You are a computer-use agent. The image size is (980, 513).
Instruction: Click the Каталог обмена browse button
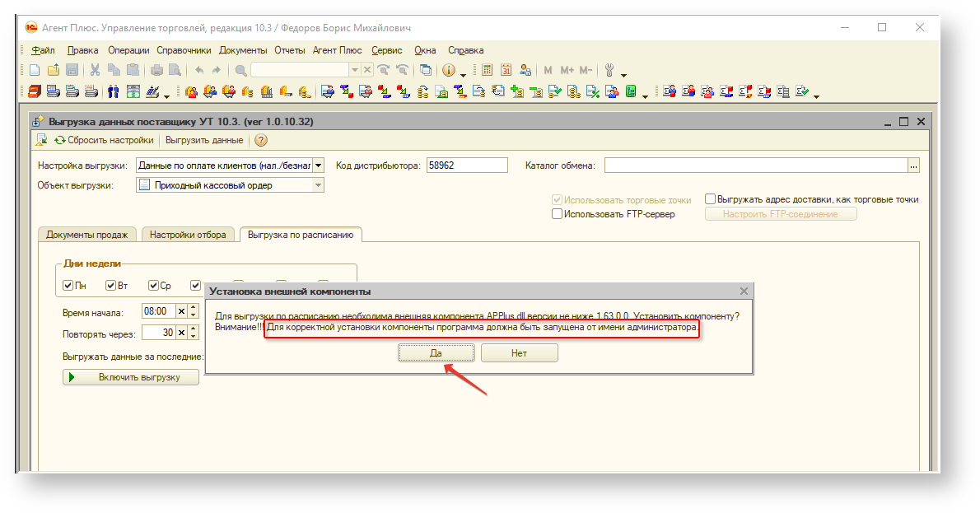point(914,166)
